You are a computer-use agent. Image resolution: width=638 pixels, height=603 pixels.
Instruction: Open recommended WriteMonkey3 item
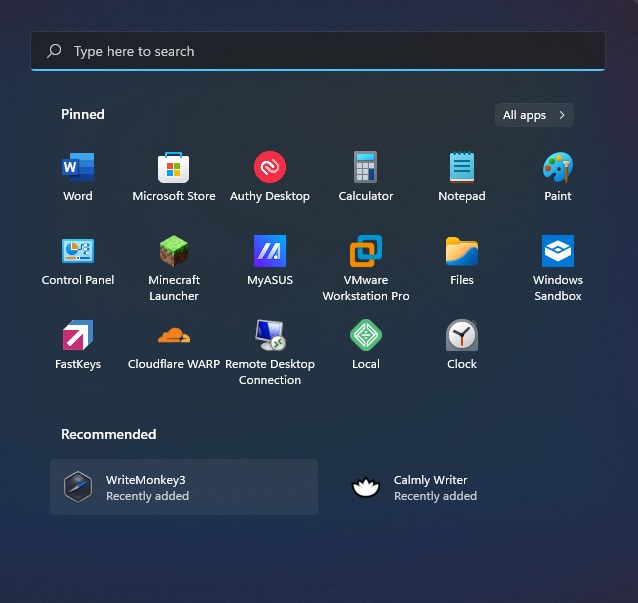point(184,487)
